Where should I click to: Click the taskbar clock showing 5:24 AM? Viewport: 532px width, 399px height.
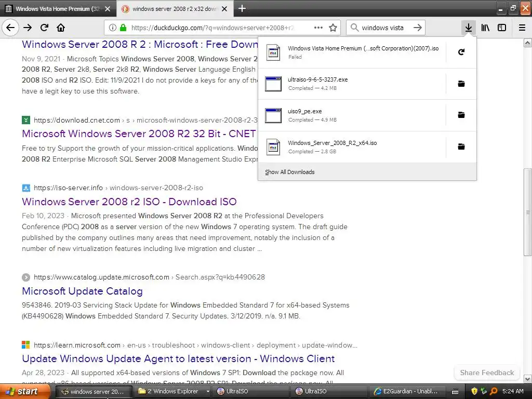click(513, 392)
